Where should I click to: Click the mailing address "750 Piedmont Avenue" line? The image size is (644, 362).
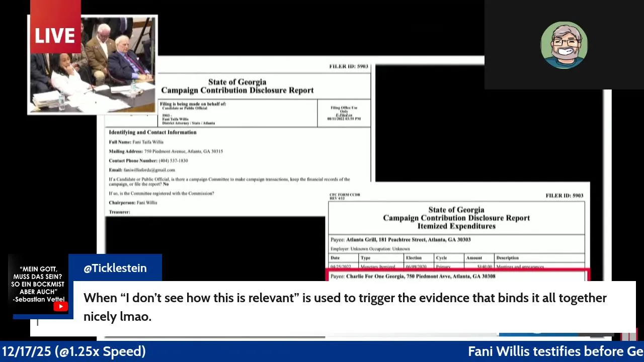(166, 151)
